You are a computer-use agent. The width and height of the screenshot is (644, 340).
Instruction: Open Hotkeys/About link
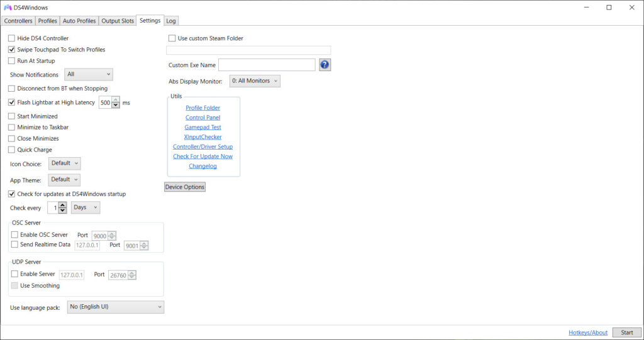click(588, 332)
